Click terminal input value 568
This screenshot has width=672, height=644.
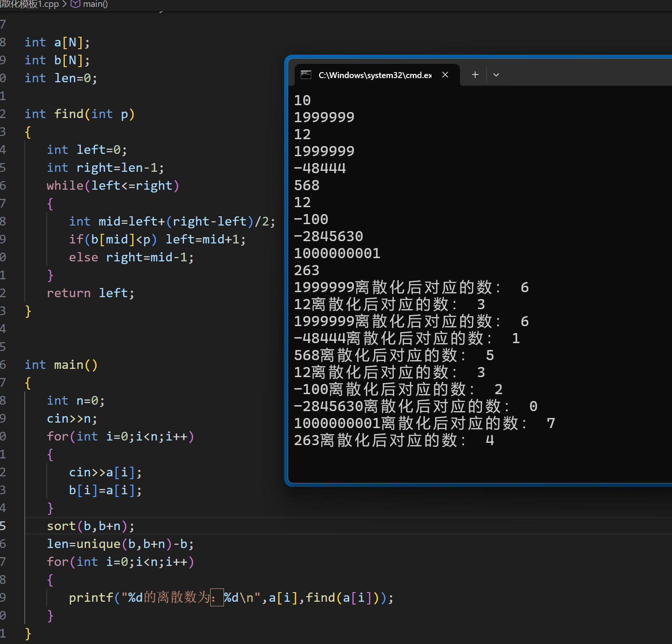(307, 185)
